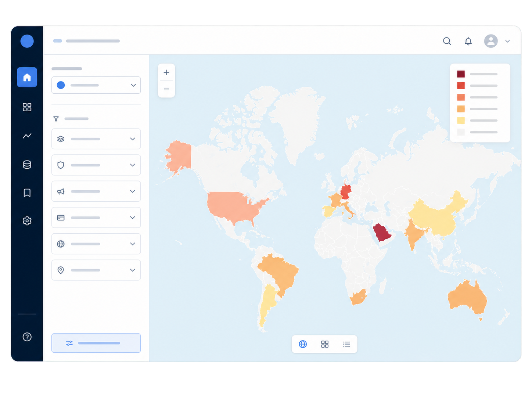Select Brazil on the map
Viewport: 532px width, 399px height.
coord(279,272)
